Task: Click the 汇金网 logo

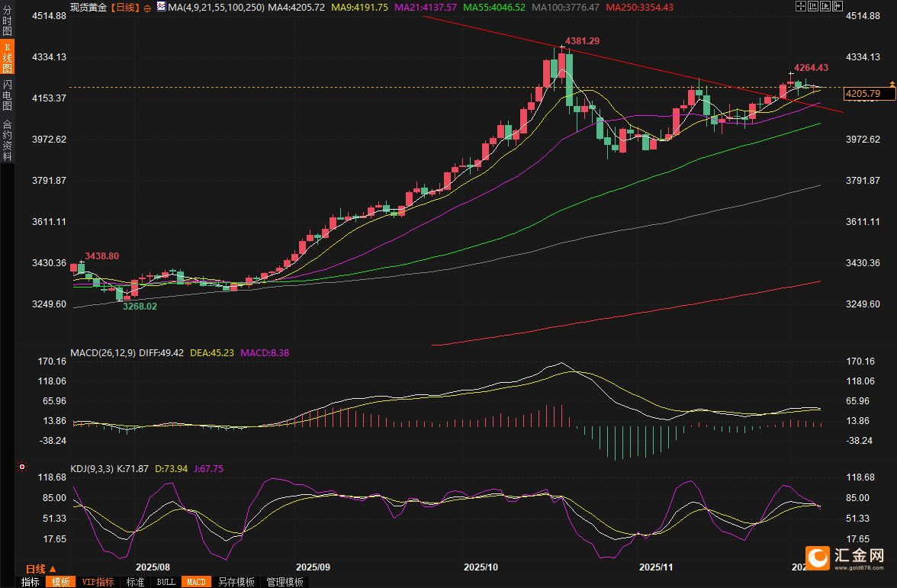Action: tap(845, 557)
